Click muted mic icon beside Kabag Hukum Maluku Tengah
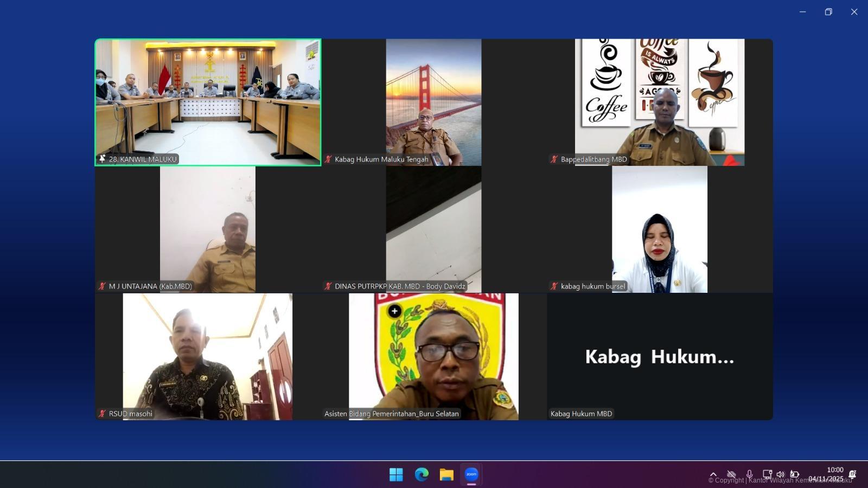Image resolution: width=868 pixels, height=488 pixels. (x=328, y=159)
